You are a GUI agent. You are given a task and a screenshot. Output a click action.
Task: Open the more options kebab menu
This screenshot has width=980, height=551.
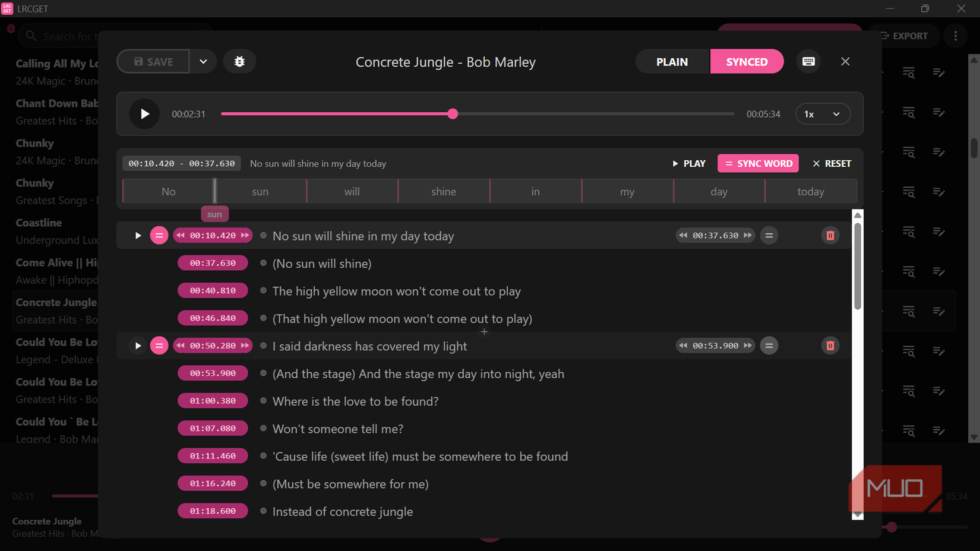coord(955,36)
